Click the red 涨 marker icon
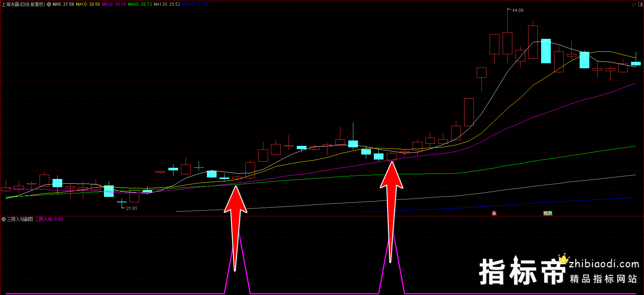 click(x=494, y=213)
